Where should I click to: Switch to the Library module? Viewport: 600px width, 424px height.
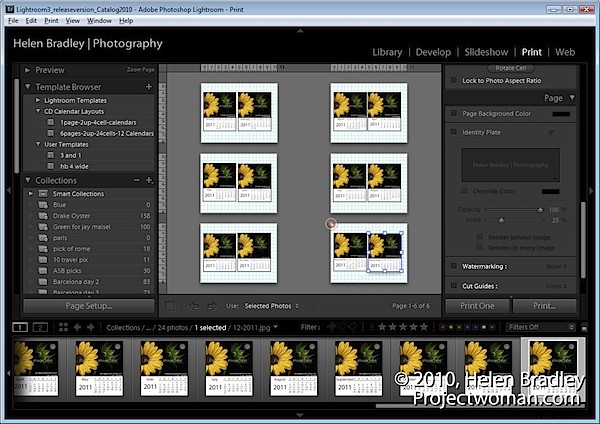[x=387, y=52]
